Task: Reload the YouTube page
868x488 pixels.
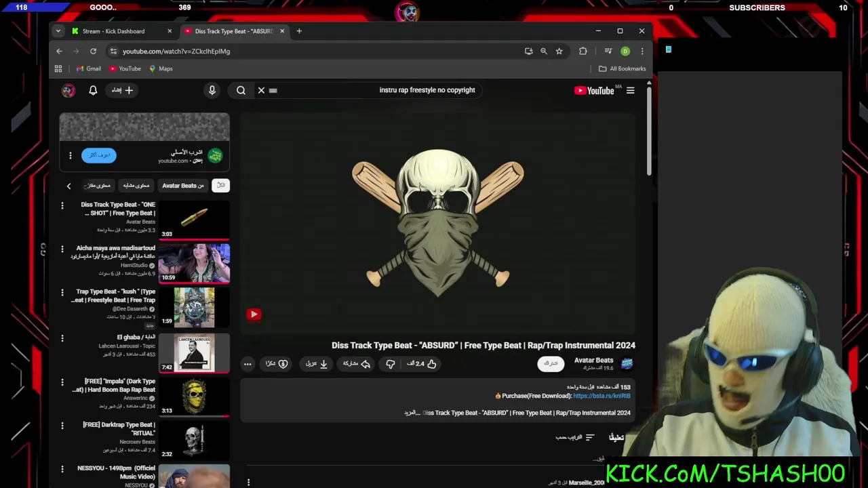Action: pyautogui.click(x=93, y=51)
